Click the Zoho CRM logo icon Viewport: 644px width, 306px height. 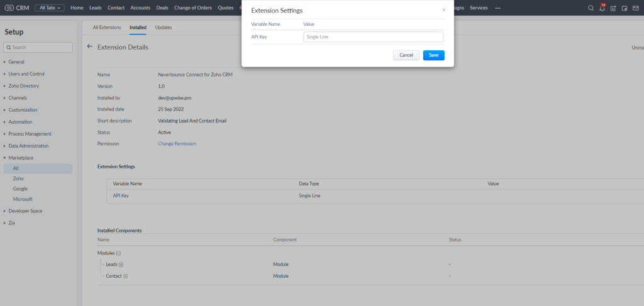9,8
